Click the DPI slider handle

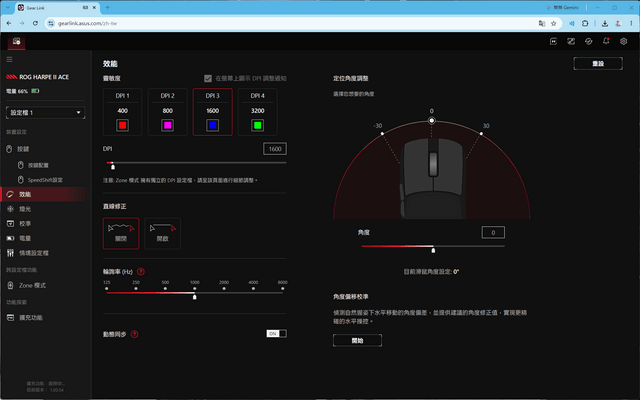coord(113,167)
